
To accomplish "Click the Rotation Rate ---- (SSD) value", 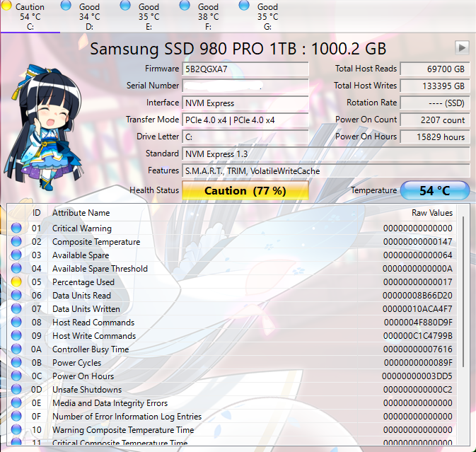I will tap(435, 103).
